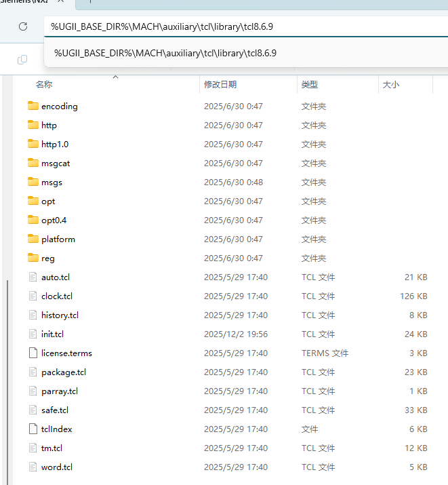Viewport: 448px width, 485px height.
Task: Click the tm.tcl file icon
Action: click(33, 448)
